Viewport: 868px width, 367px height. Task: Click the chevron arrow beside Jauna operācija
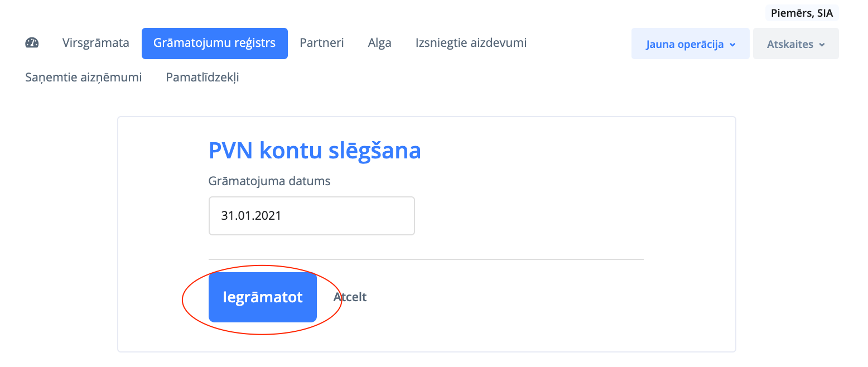pyautogui.click(x=732, y=45)
